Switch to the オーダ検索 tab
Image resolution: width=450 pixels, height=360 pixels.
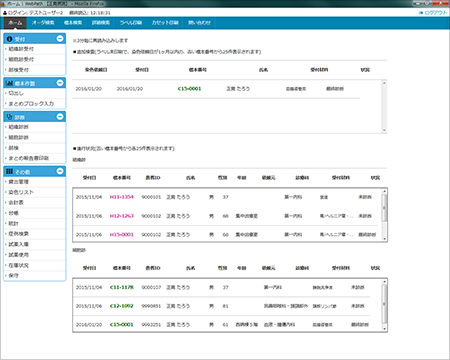point(43,23)
